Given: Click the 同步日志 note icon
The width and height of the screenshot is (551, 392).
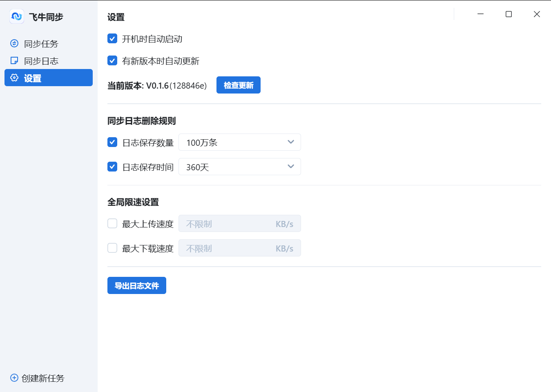Looking at the screenshot, I should (14, 60).
